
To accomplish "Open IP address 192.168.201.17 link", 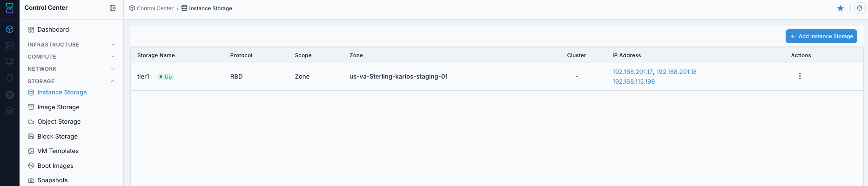I will [x=632, y=72].
